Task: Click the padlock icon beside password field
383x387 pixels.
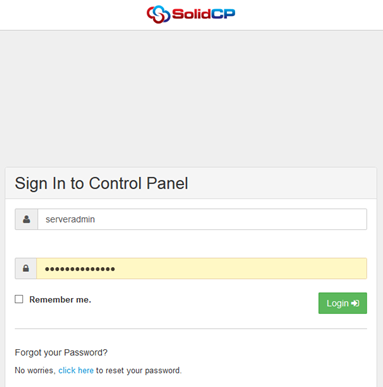Action: click(x=26, y=268)
